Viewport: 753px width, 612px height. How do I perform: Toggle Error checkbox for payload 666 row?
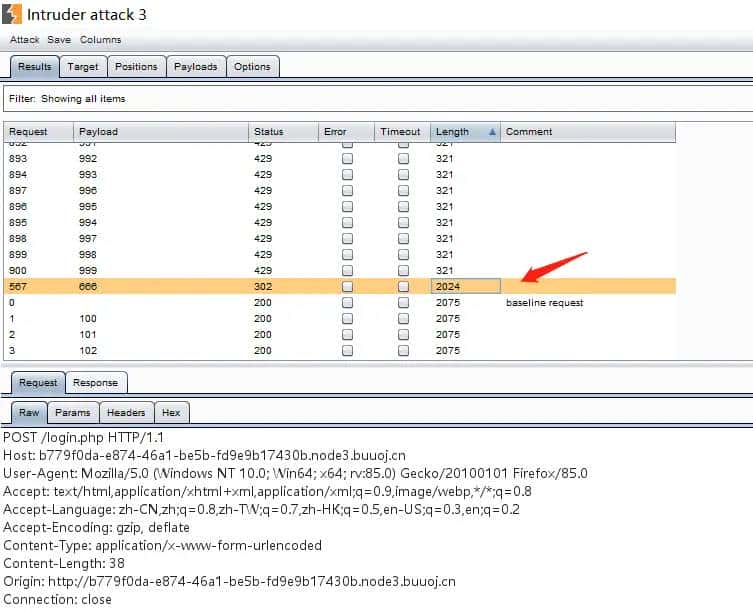tap(347, 287)
